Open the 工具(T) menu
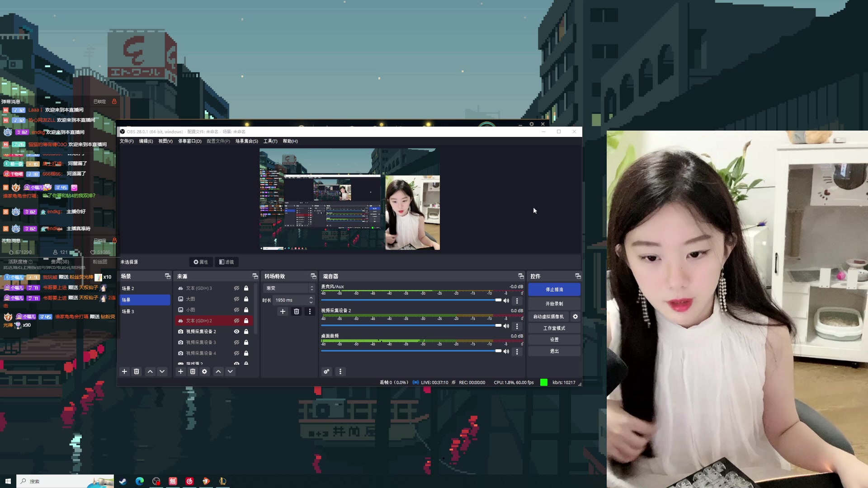 click(x=270, y=141)
